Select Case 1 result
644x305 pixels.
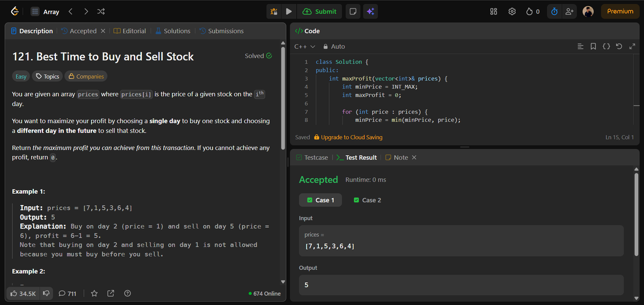(x=320, y=200)
